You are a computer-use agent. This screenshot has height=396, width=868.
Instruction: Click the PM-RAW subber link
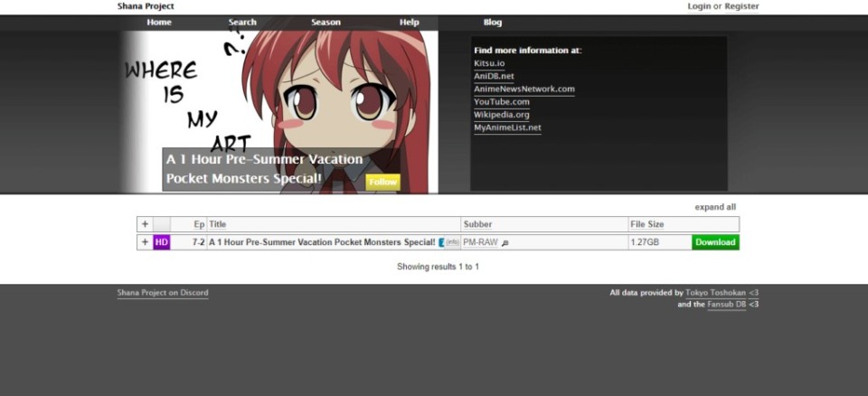point(480,242)
